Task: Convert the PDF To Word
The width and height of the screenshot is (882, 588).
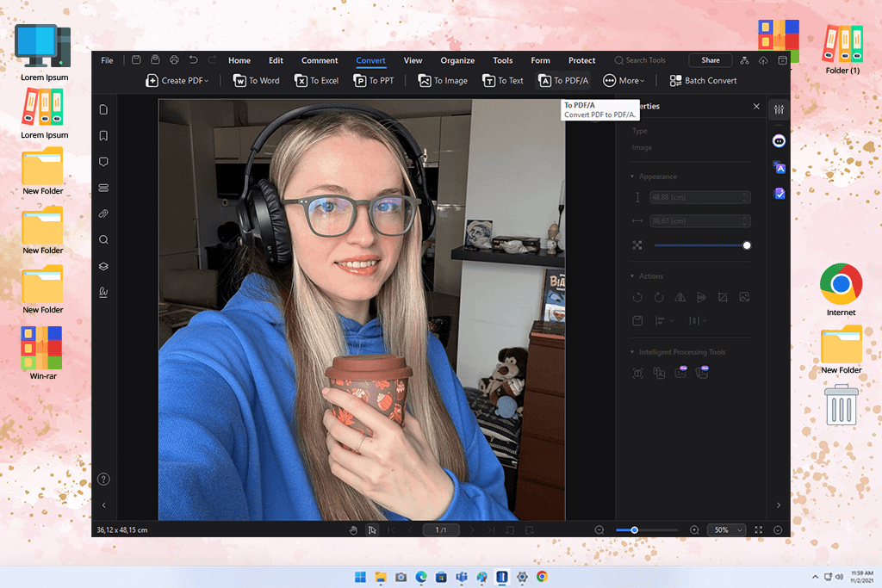Action: tap(257, 81)
